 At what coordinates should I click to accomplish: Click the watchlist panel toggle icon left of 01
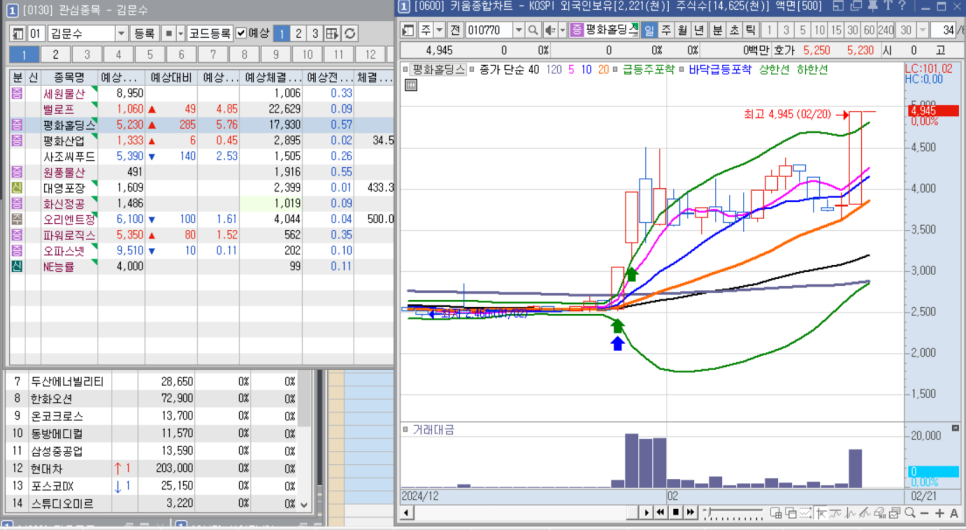click(17, 33)
